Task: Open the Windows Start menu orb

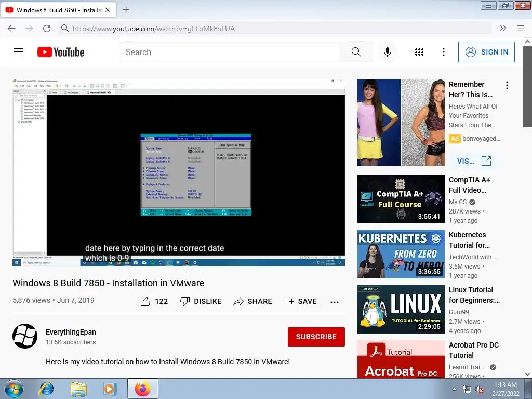Action: 14,389
